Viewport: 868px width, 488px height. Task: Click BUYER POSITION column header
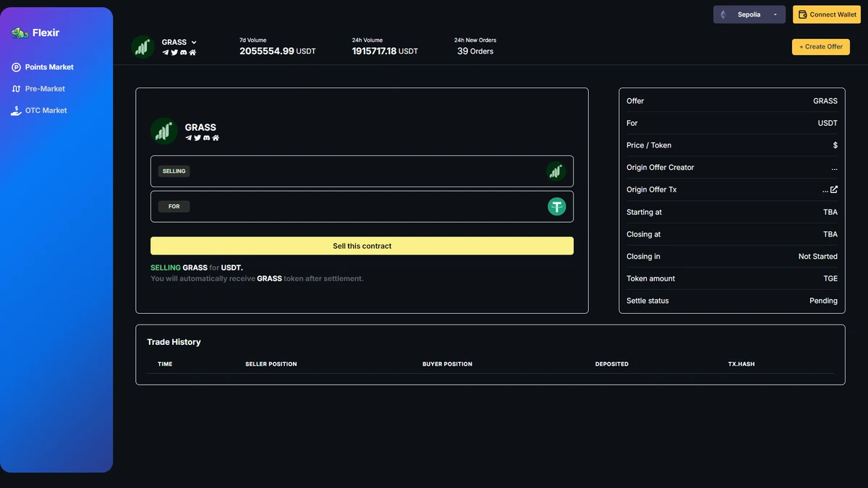pyautogui.click(x=447, y=364)
